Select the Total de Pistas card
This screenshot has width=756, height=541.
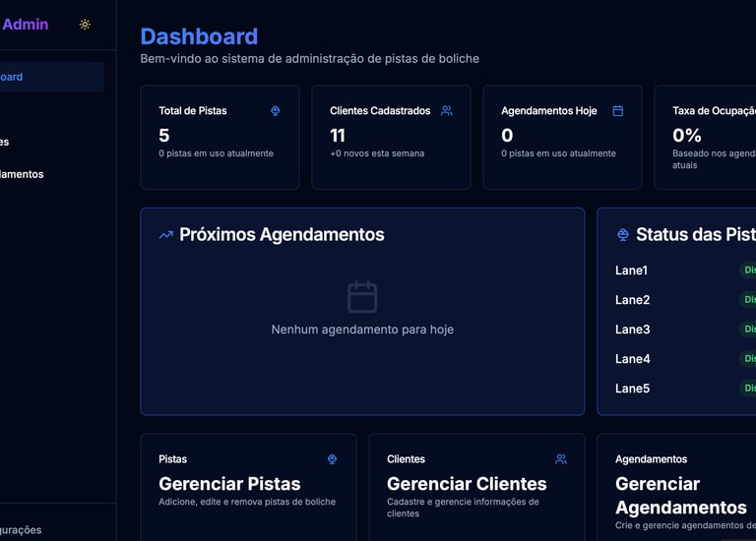point(220,138)
